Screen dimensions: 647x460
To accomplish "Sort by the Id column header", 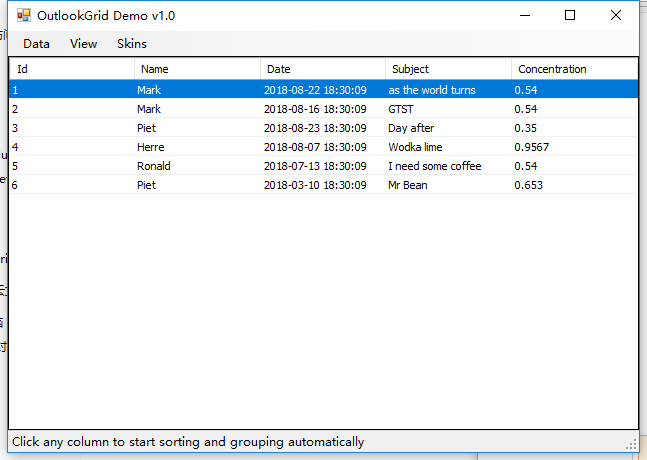I will pos(72,69).
